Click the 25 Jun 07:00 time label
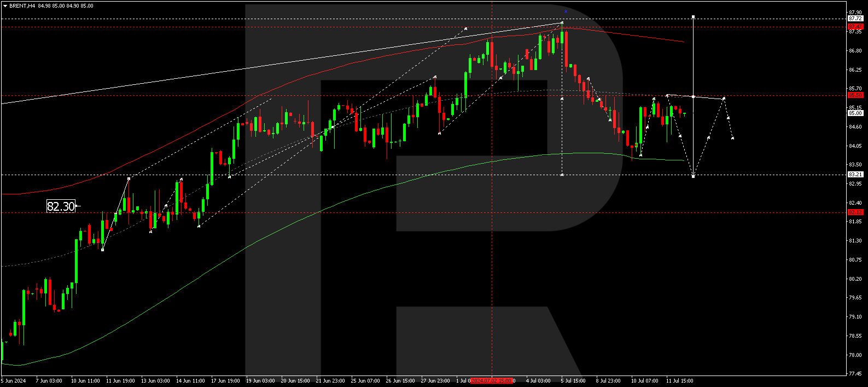The width and height of the screenshot is (868, 387). pos(365,381)
